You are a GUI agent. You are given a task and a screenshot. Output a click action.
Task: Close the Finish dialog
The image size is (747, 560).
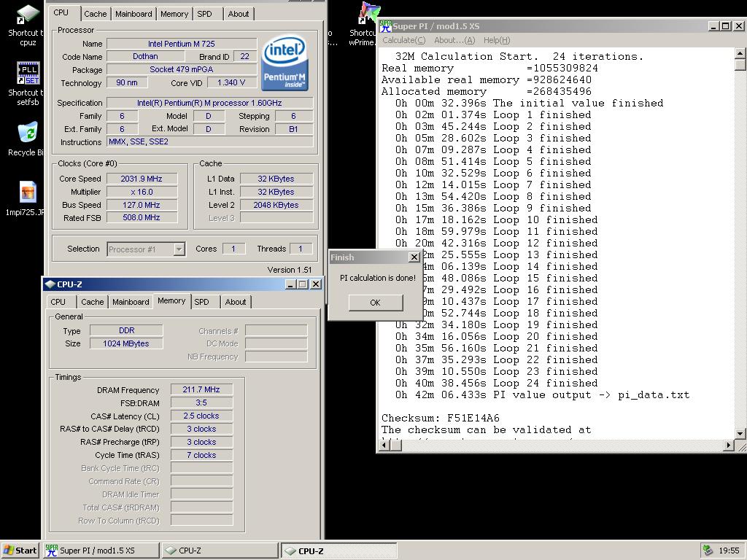(x=414, y=257)
